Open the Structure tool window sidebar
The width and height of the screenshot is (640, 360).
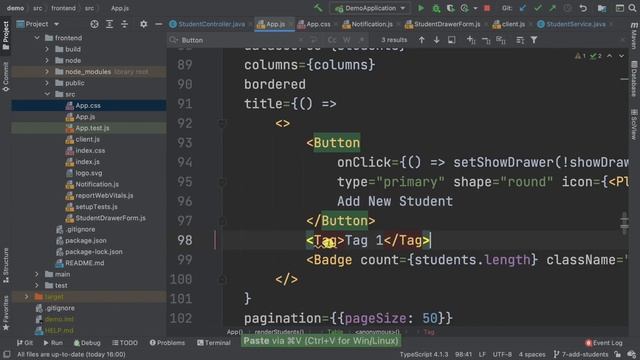click(6, 265)
